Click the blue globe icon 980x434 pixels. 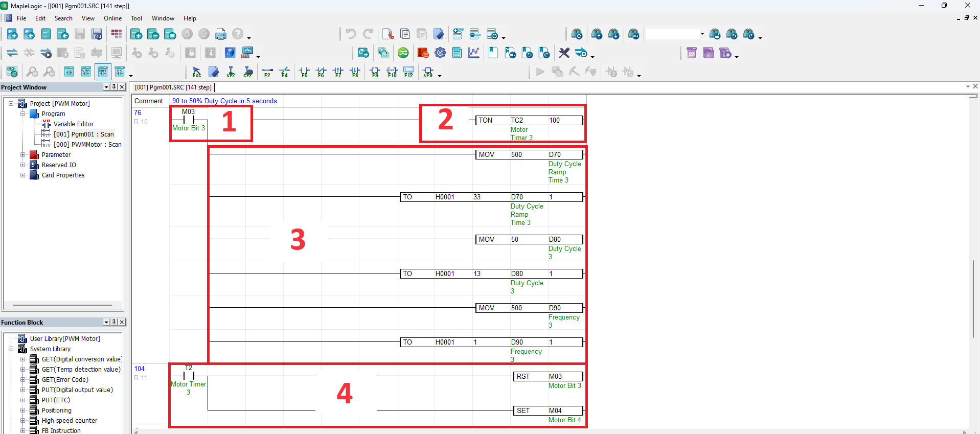click(x=230, y=53)
